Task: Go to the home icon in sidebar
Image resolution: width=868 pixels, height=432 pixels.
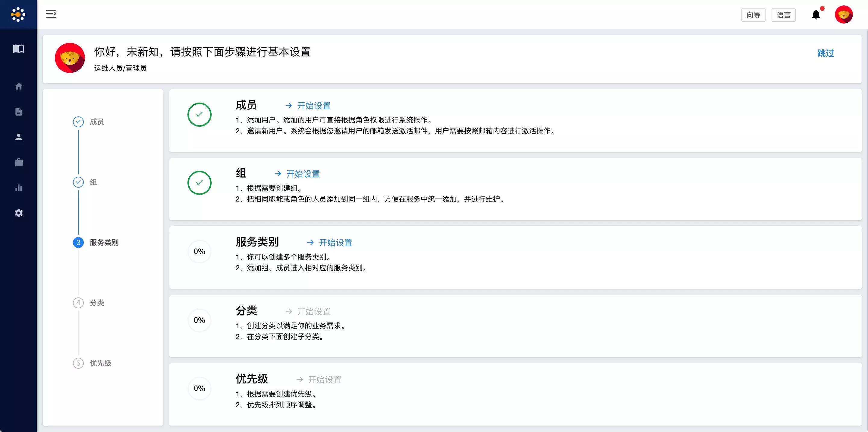Action: point(18,86)
